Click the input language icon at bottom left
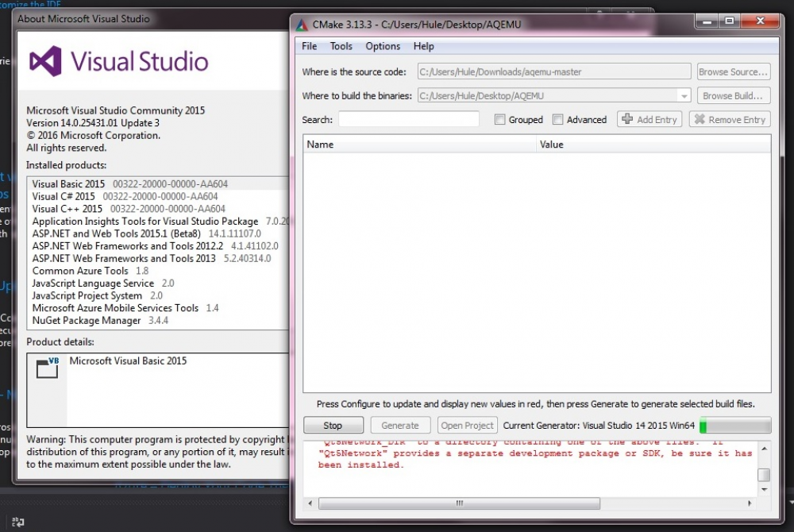The width and height of the screenshot is (794, 532). click(17, 522)
